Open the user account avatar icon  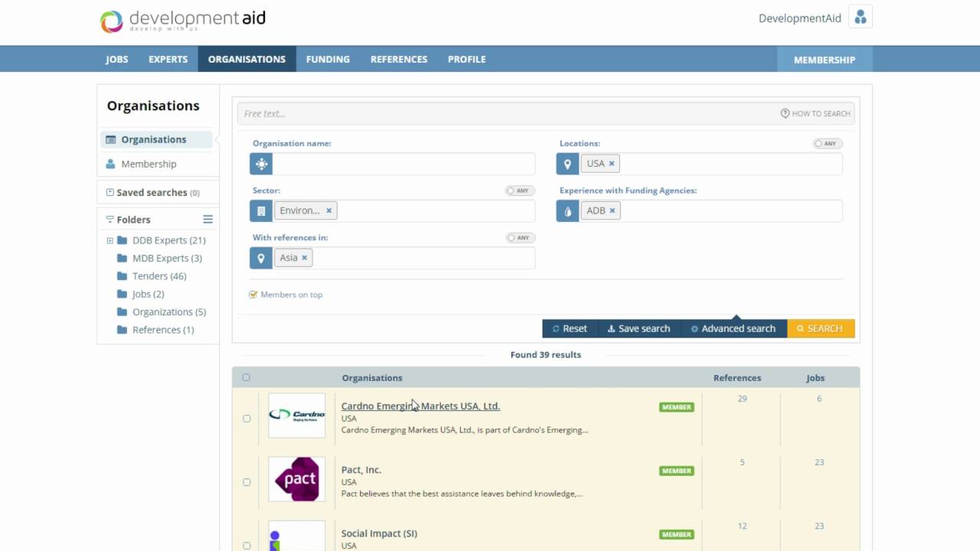[861, 18]
